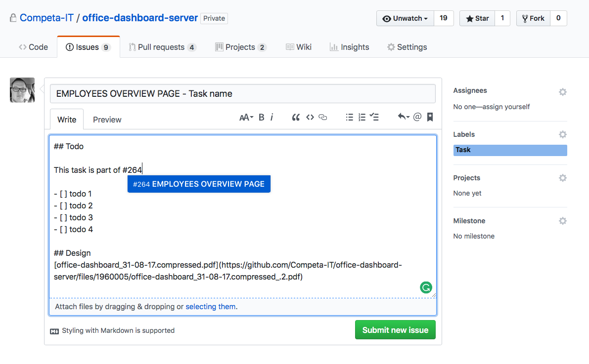
Task: Click the italic formatting icon
Action: pos(272,117)
